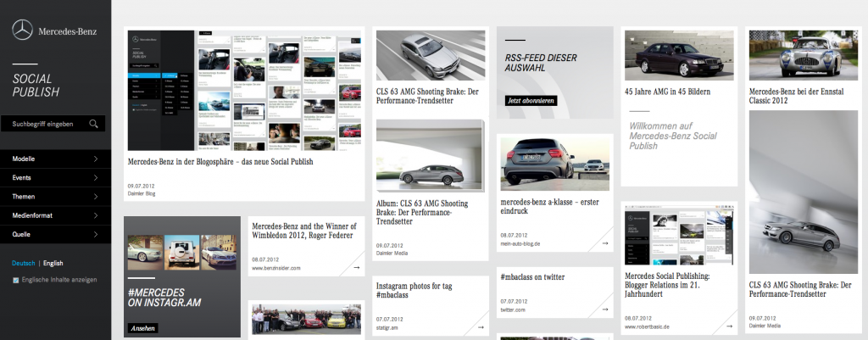The height and width of the screenshot is (340, 868).
Task: Click the tall CLS Shooting Brake tunnel image
Action: pyautogui.click(x=804, y=192)
